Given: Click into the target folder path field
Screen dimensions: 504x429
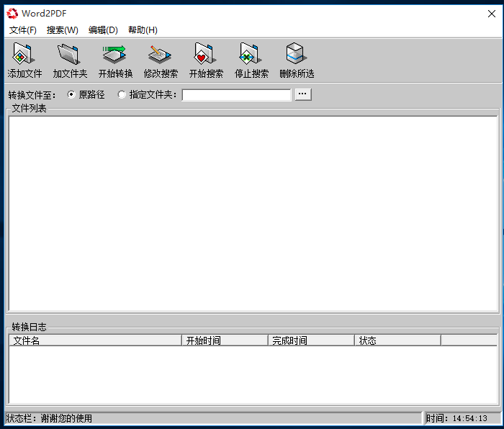Looking at the screenshot, I should [237, 95].
